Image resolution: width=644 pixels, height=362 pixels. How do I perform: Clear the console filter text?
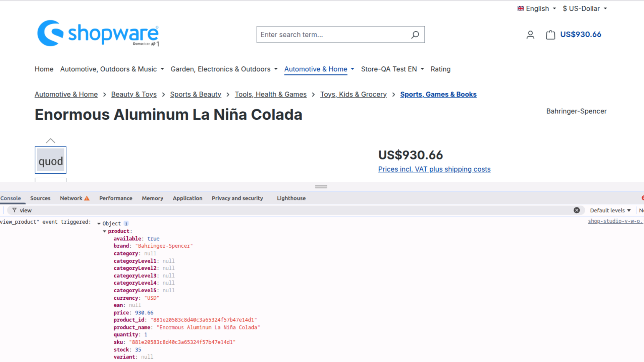[x=577, y=210]
